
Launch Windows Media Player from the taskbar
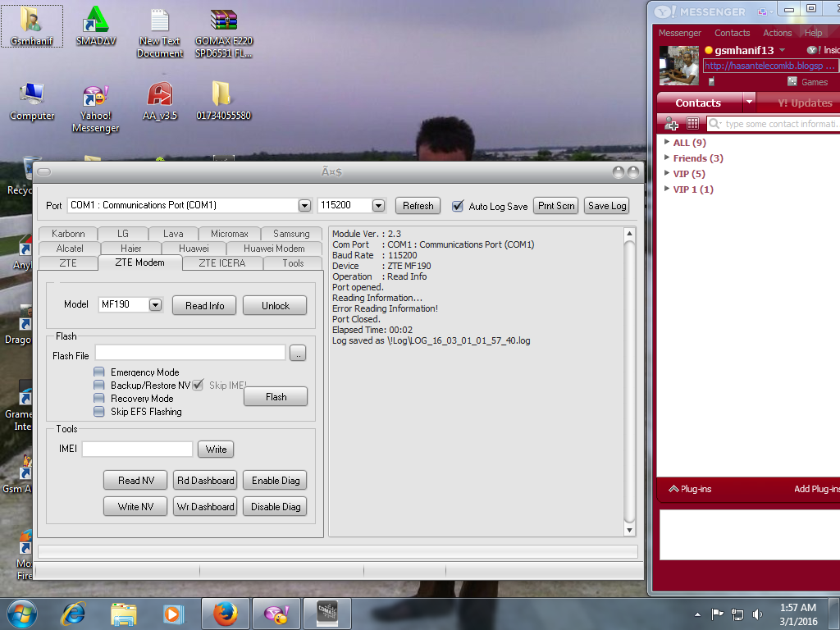pyautogui.click(x=173, y=614)
